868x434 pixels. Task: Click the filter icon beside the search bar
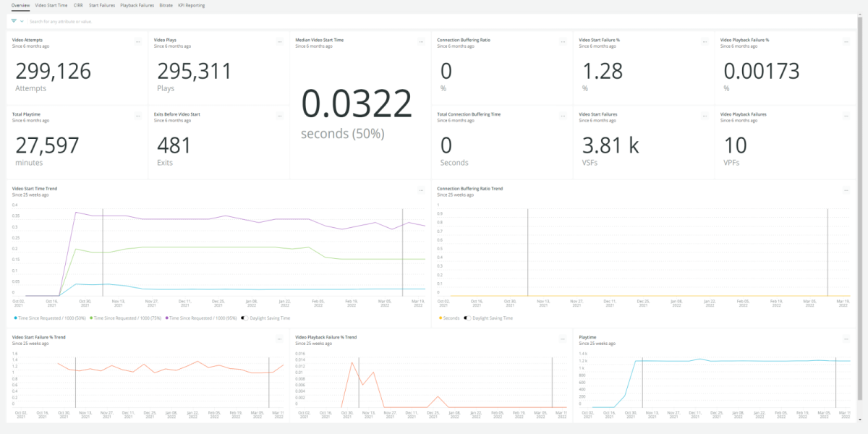(14, 21)
